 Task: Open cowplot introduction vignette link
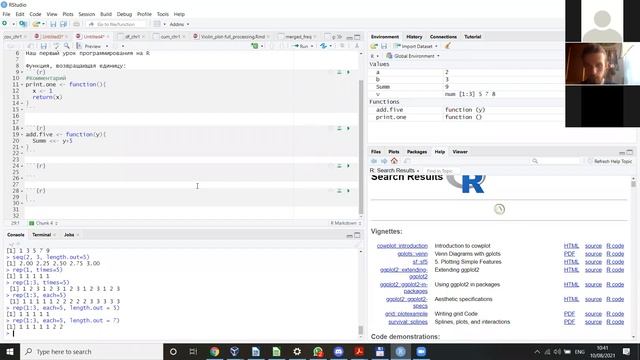point(402,246)
